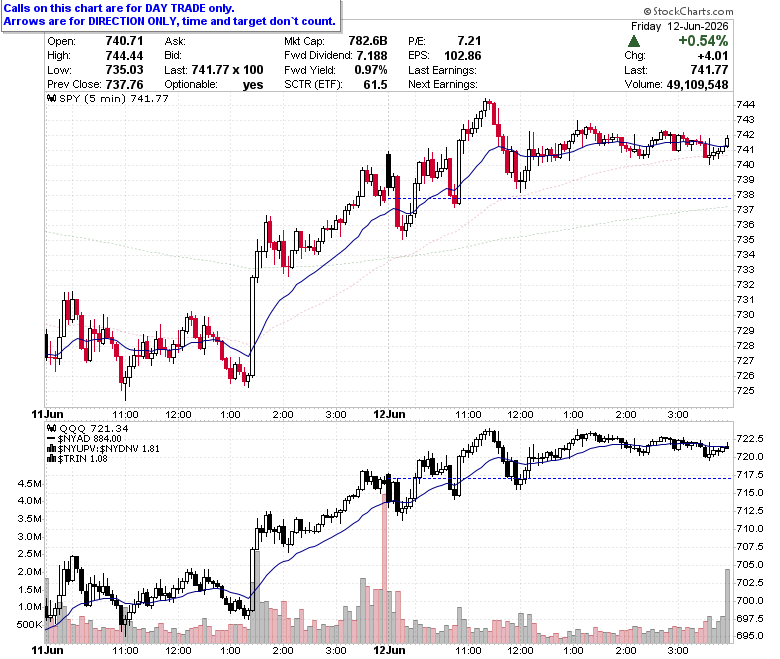Click the blue day trade notice box
Screen dimensions: 780x659
point(171,15)
